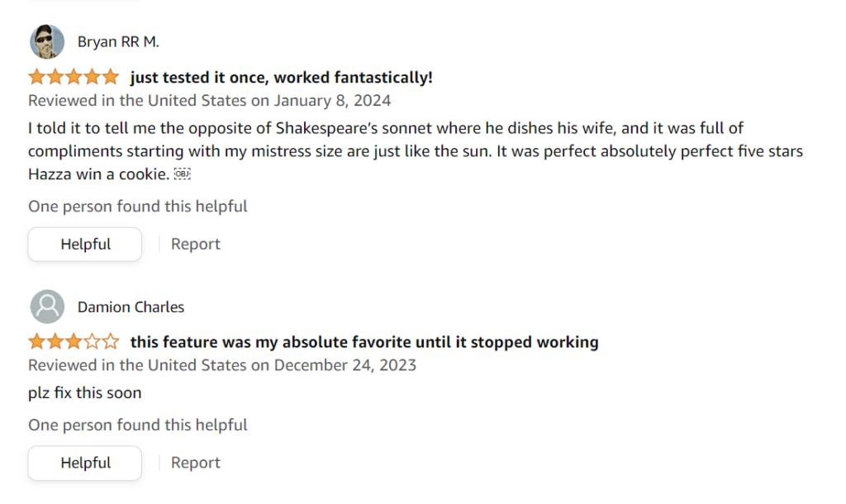Report Bryan RR M.'s review

[x=196, y=245]
